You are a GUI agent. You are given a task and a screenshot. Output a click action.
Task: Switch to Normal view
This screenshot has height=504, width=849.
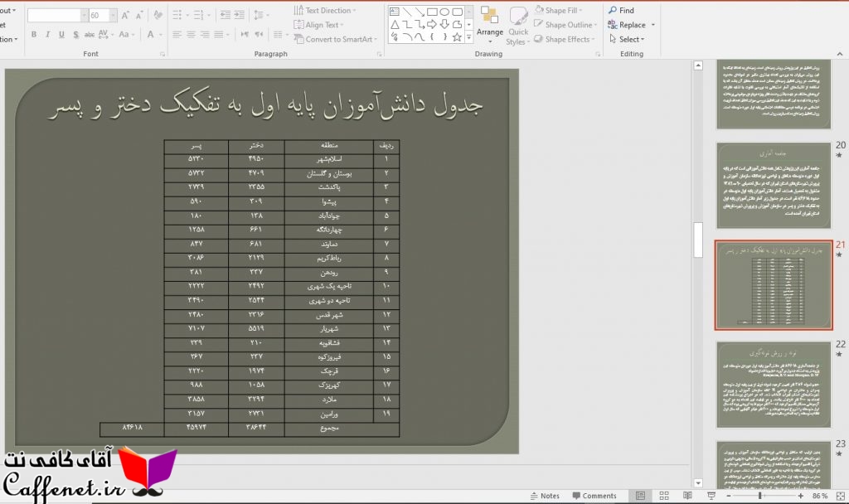coord(640,496)
